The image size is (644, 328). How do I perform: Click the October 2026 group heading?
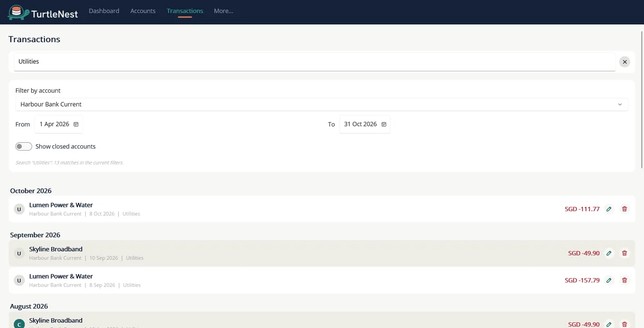[x=31, y=191]
